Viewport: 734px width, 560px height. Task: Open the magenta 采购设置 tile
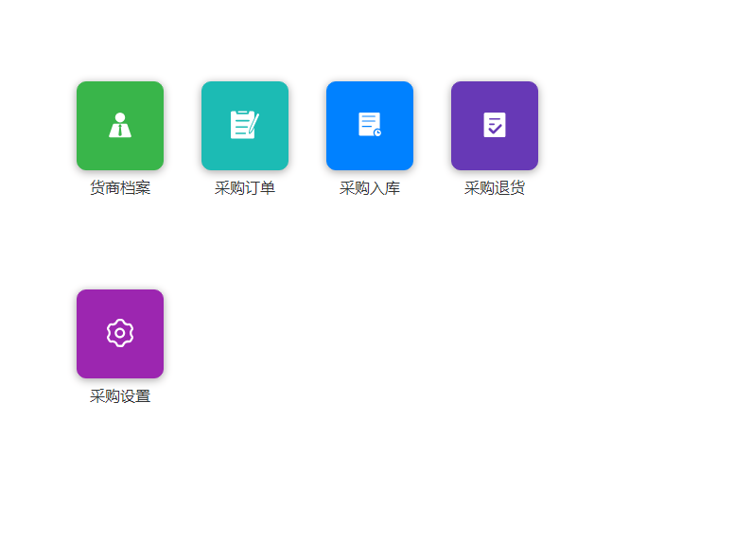coord(120,334)
